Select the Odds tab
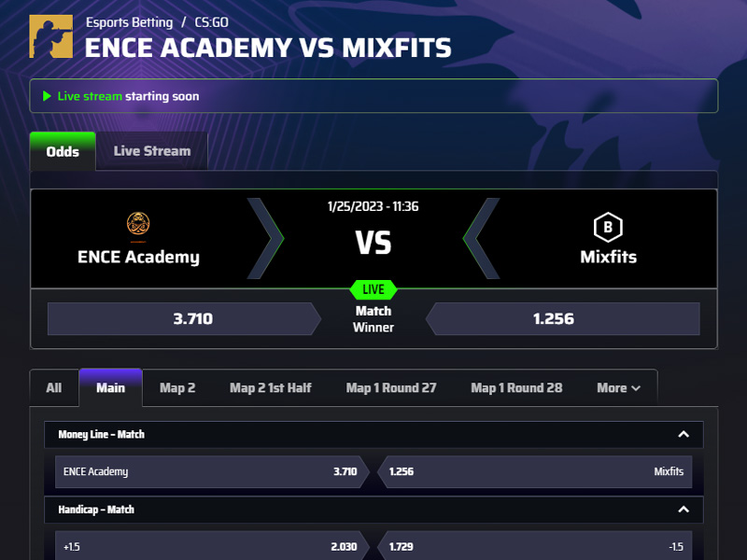 [63, 151]
